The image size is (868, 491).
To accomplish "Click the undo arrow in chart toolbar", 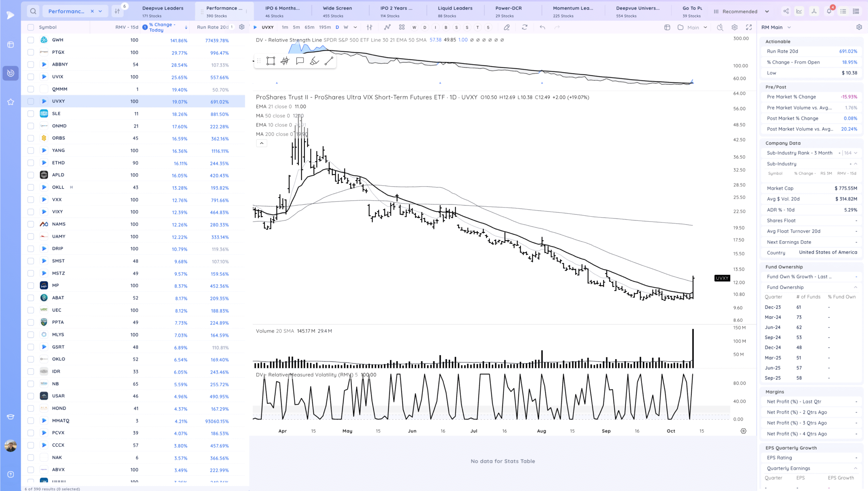I will [542, 27].
